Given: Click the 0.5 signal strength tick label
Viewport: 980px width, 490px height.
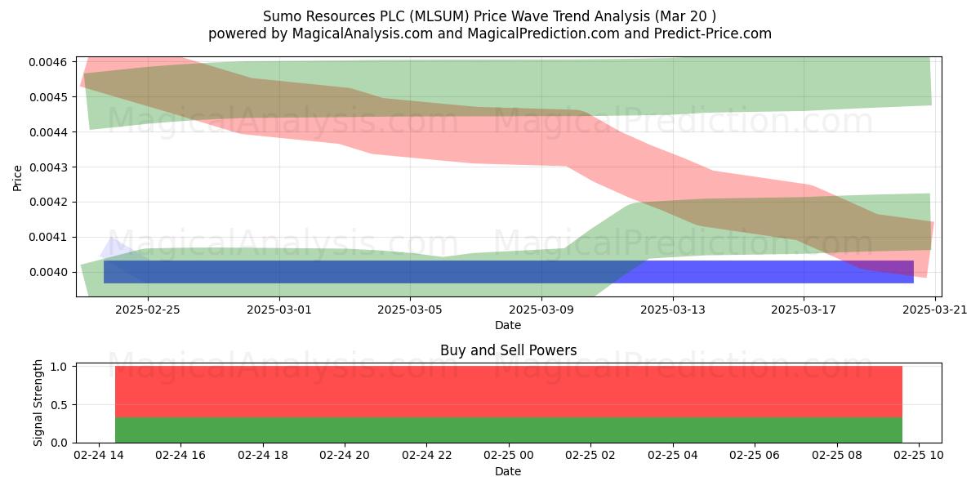Looking at the screenshot, I should tap(60, 405).
